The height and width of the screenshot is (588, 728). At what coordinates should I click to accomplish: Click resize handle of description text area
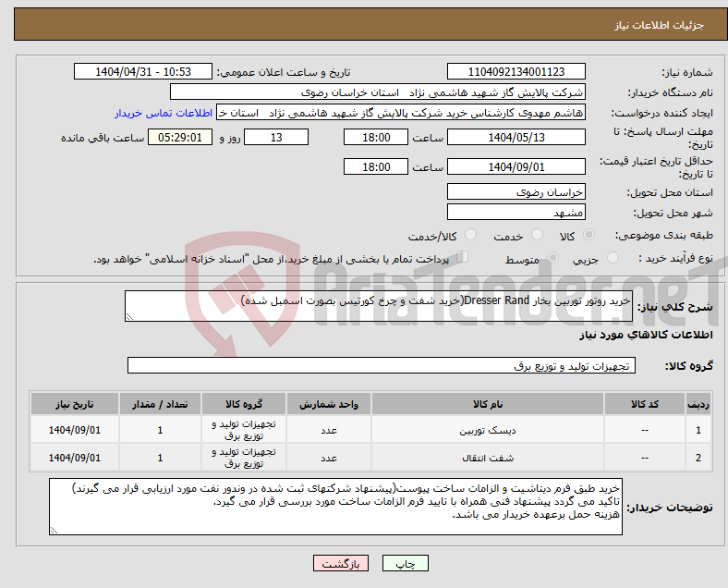[x=129, y=317]
